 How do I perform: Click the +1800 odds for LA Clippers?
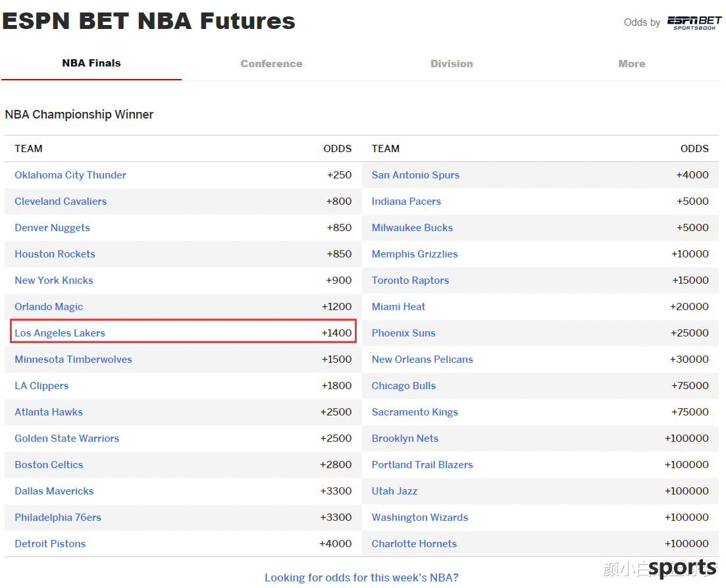click(337, 386)
